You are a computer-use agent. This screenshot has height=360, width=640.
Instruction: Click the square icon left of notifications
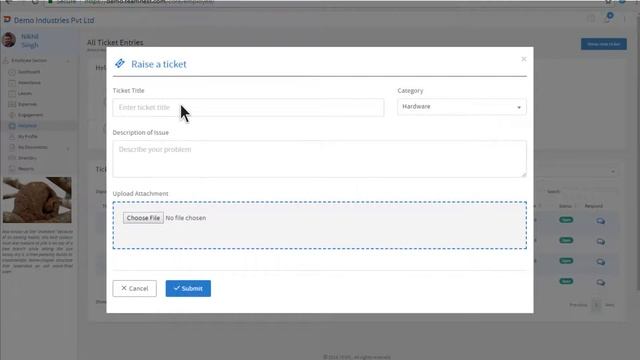[591, 19]
